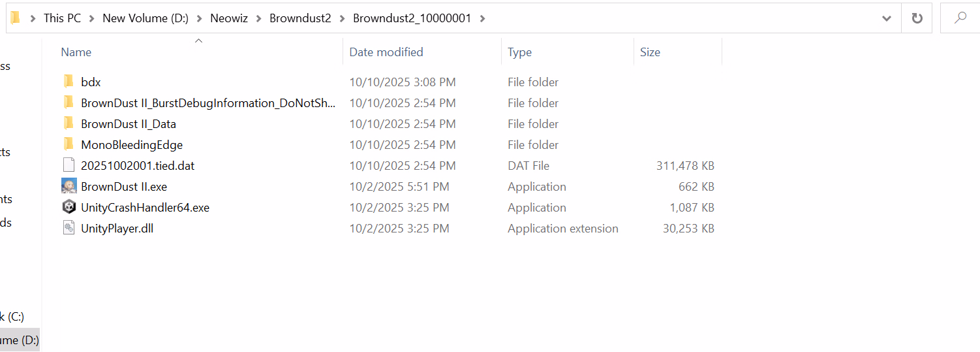
Task: Expand the chevron after Neowiz breadcrumb
Action: pyautogui.click(x=259, y=18)
